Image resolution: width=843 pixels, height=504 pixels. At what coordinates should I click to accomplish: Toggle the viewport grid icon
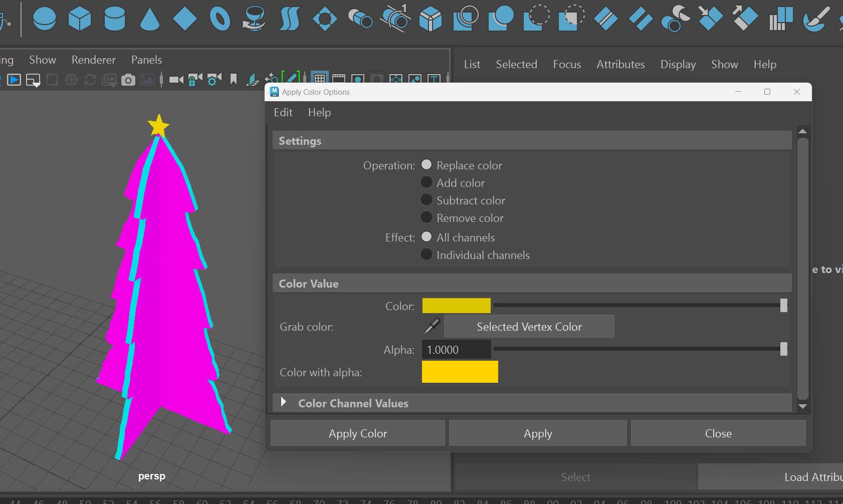click(x=319, y=79)
